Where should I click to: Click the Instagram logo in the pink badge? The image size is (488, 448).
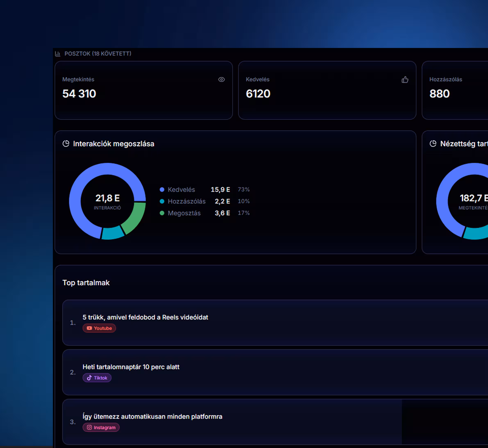pos(89,427)
